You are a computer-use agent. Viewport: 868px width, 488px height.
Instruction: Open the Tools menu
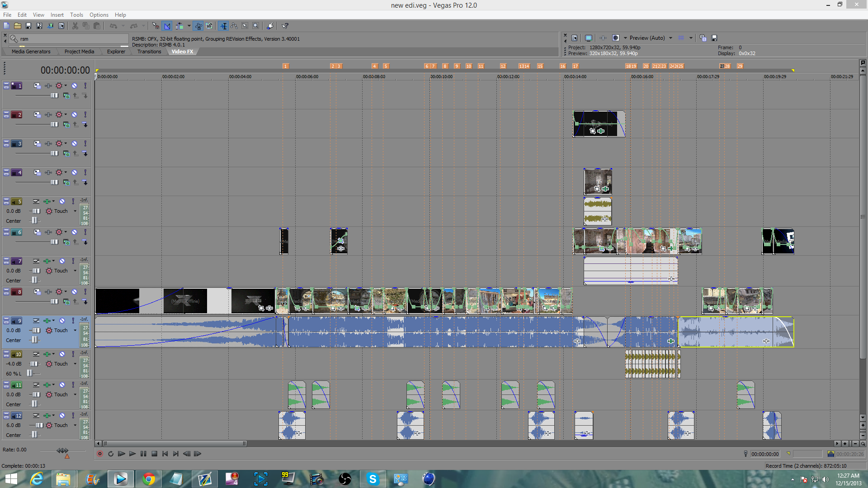[x=76, y=15]
